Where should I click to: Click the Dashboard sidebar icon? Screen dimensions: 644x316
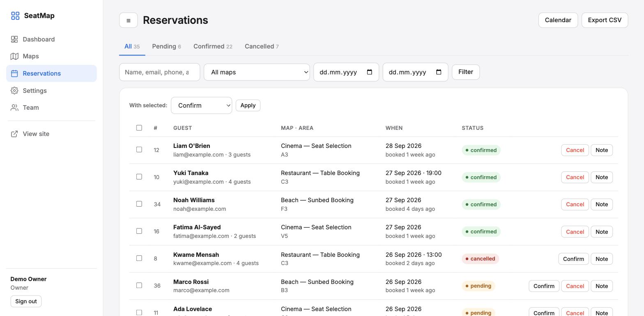(x=14, y=39)
